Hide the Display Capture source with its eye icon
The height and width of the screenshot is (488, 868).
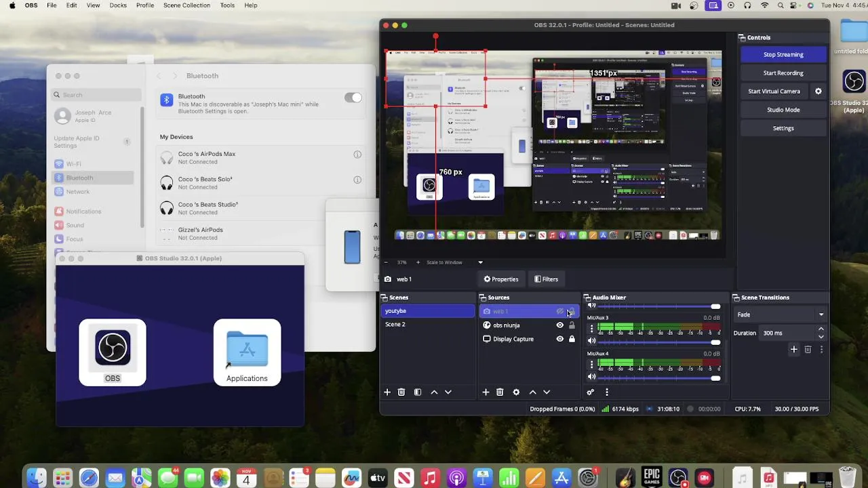tap(559, 339)
